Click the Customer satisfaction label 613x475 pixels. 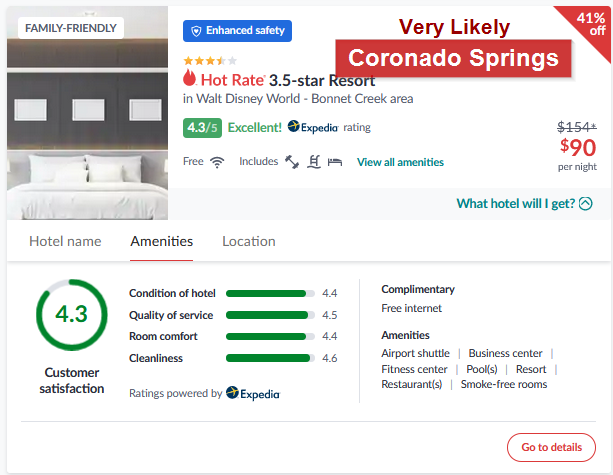tap(72, 381)
